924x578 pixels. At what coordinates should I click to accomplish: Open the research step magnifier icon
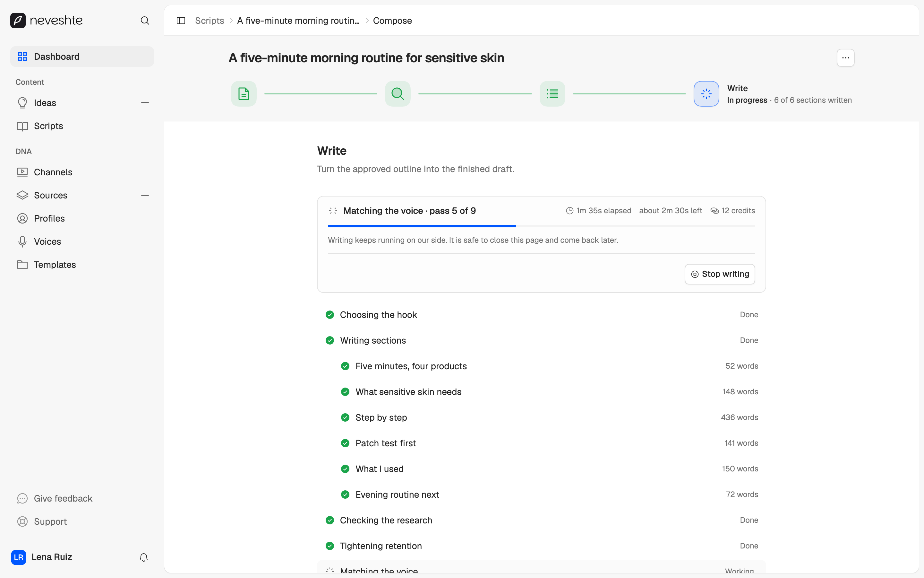[398, 94]
